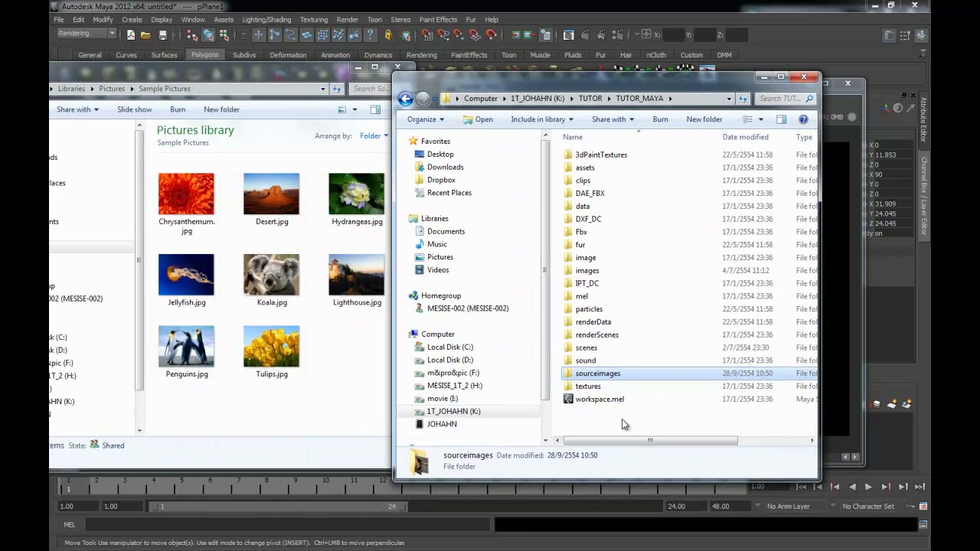
Task: Switch to the Polygons shelf tab
Action: coord(204,55)
